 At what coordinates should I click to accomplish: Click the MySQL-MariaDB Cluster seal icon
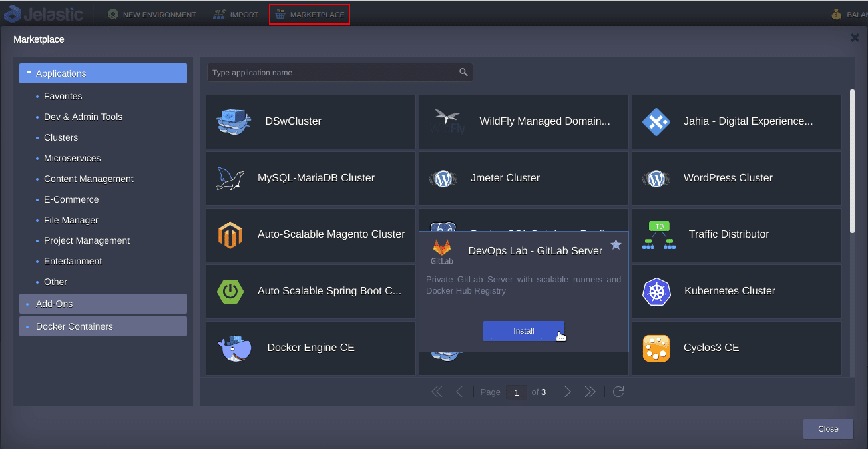point(230,178)
